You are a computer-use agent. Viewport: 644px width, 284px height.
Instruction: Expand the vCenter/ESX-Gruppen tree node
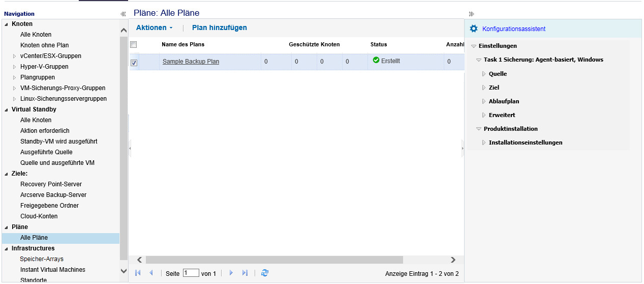[x=14, y=56]
